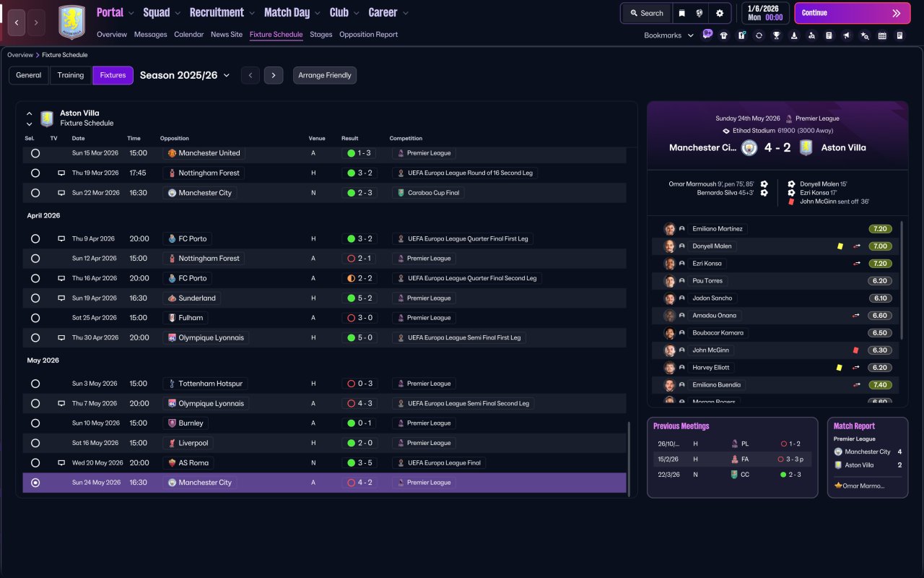Screen dimensions: 924x578
Task: Click the Continue button
Action: pos(852,13)
